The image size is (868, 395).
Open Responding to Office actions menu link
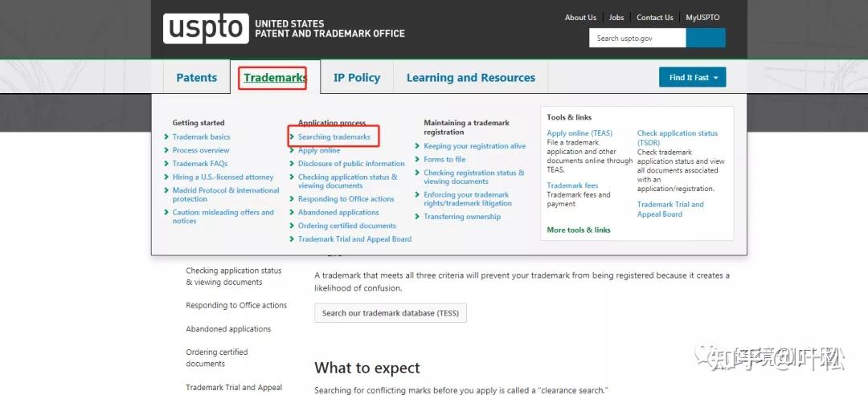(x=346, y=198)
